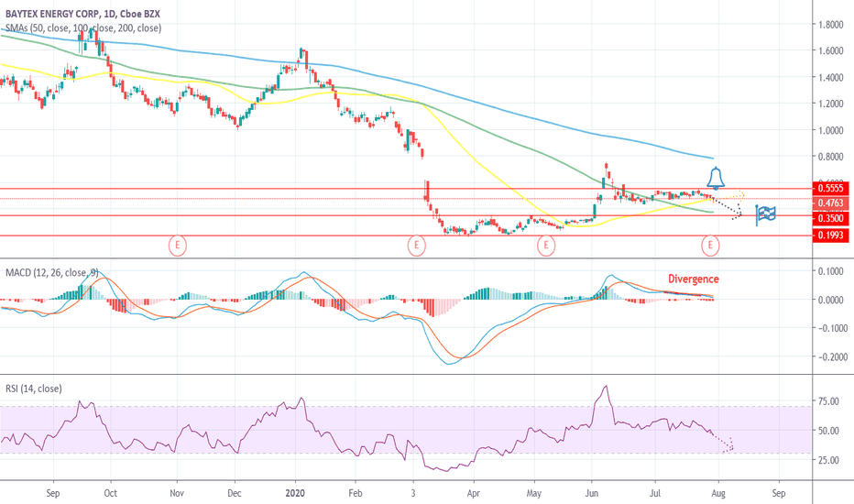
Task: Select the 0.4763 current price label
Action: click(x=830, y=203)
